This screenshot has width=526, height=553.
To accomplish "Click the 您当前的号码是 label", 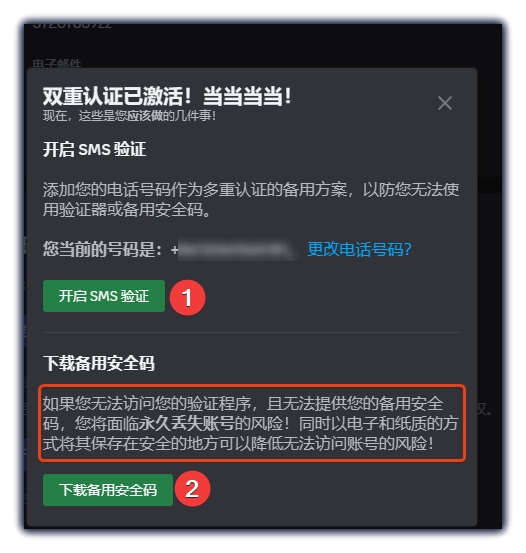I will click(102, 250).
